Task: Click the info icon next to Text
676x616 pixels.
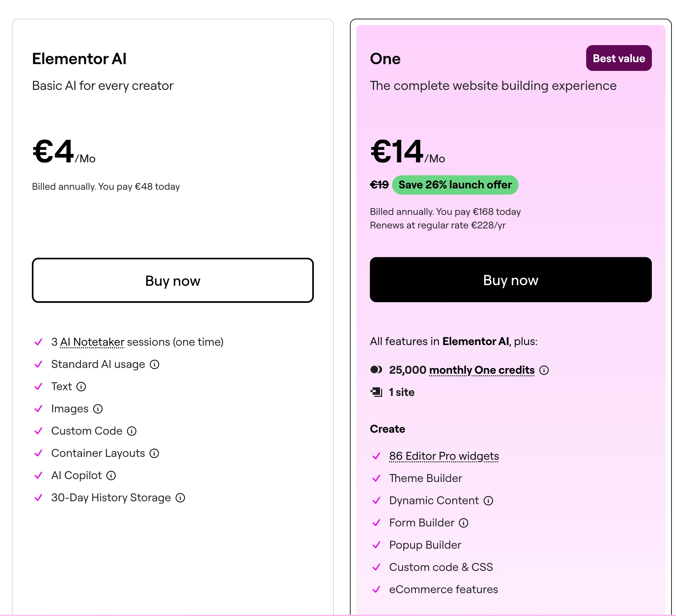Action: coord(81,387)
